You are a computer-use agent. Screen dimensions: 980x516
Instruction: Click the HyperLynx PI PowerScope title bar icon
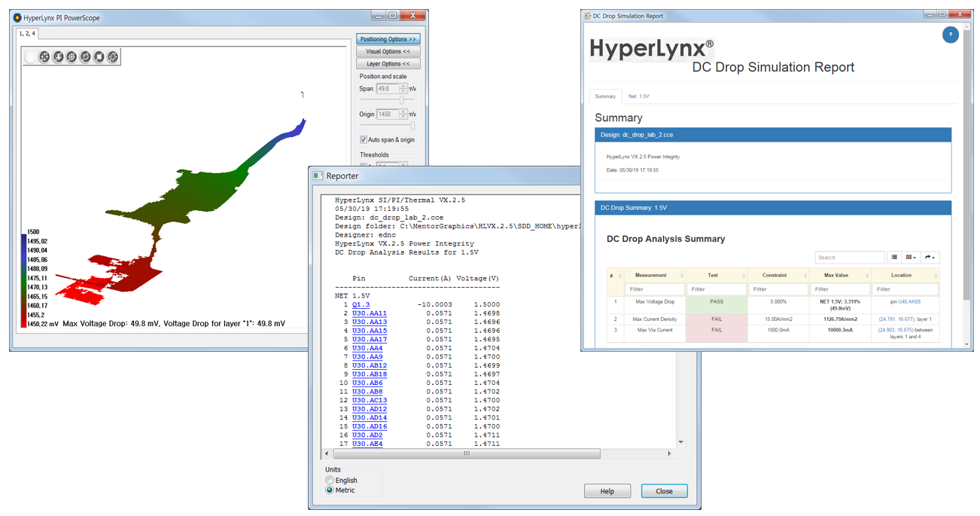(17, 17)
